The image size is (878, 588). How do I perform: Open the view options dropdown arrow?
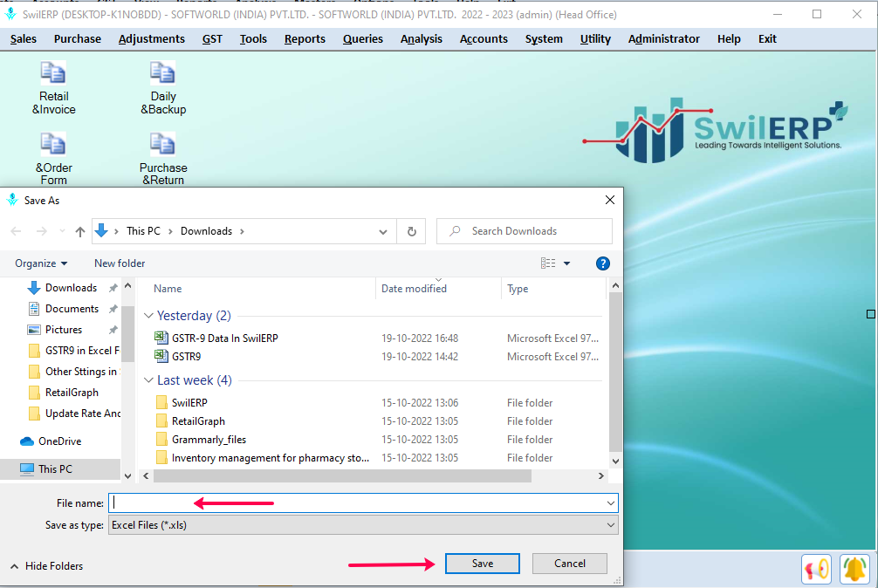[566, 263]
